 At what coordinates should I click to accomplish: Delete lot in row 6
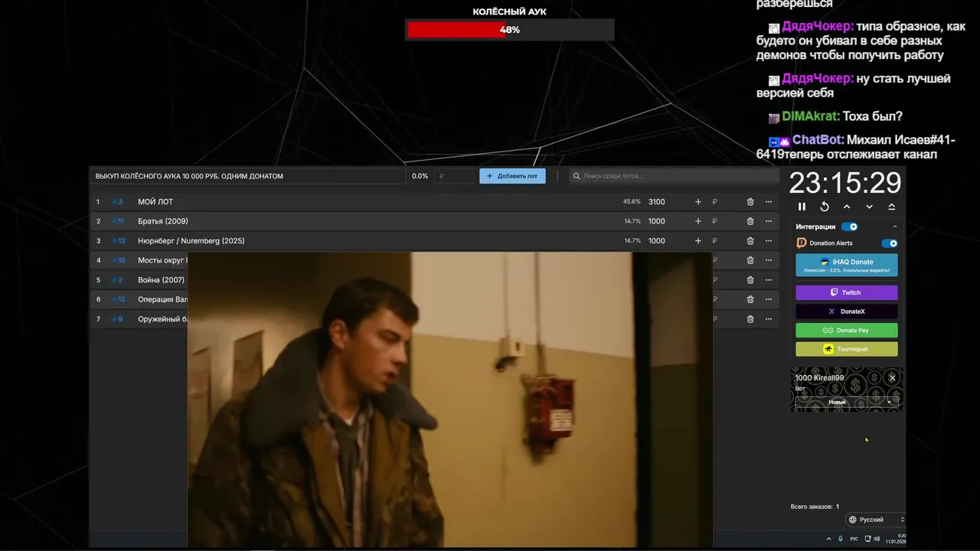750,299
